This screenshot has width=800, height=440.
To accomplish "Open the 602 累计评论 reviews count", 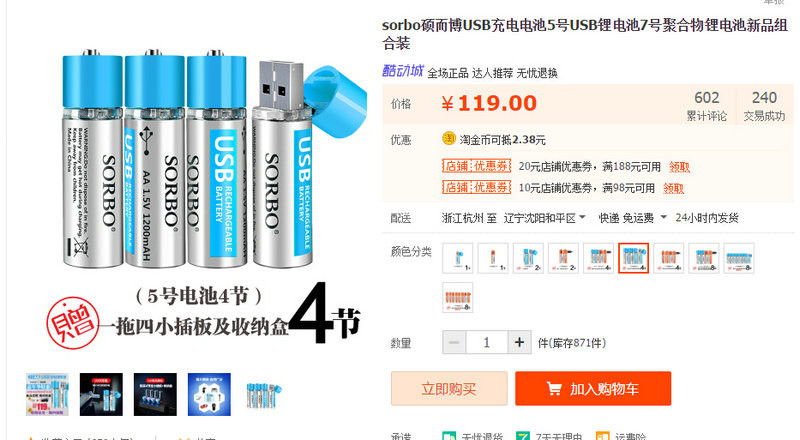I will click(707, 106).
